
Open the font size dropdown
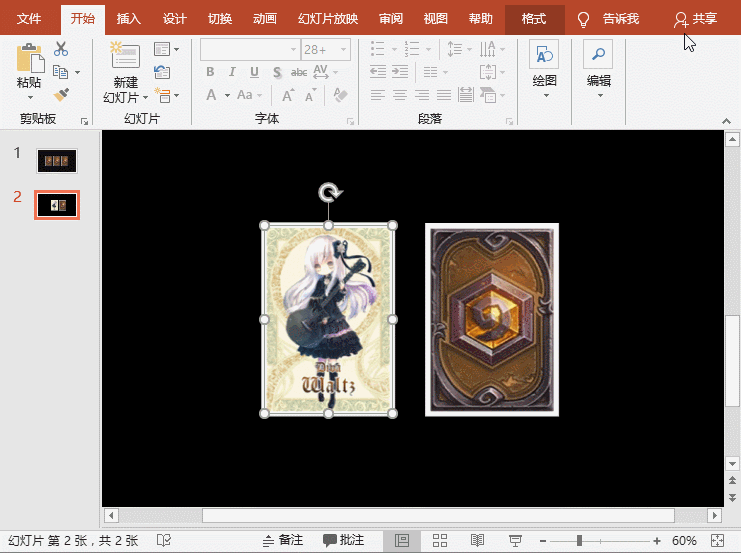(x=344, y=49)
